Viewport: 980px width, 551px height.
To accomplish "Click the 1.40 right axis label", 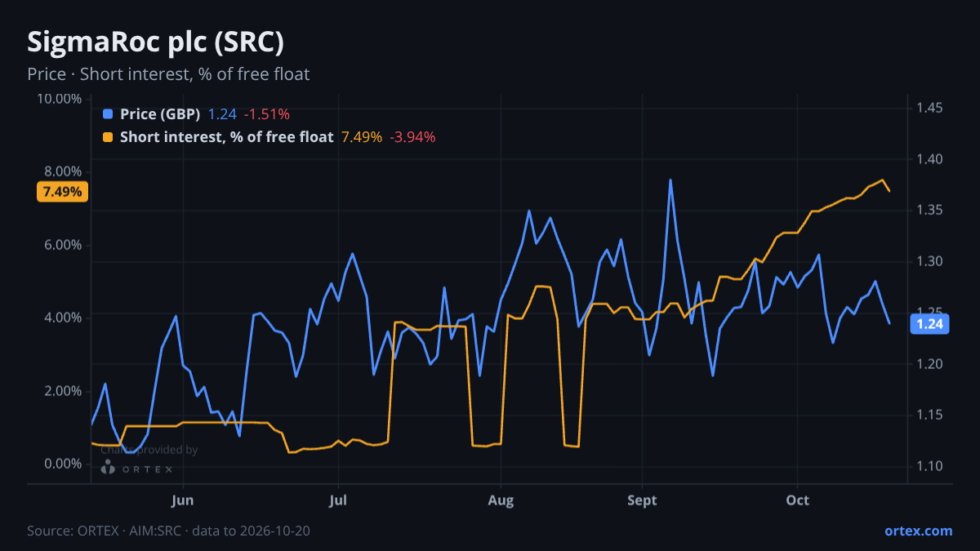I will point(929,159).
